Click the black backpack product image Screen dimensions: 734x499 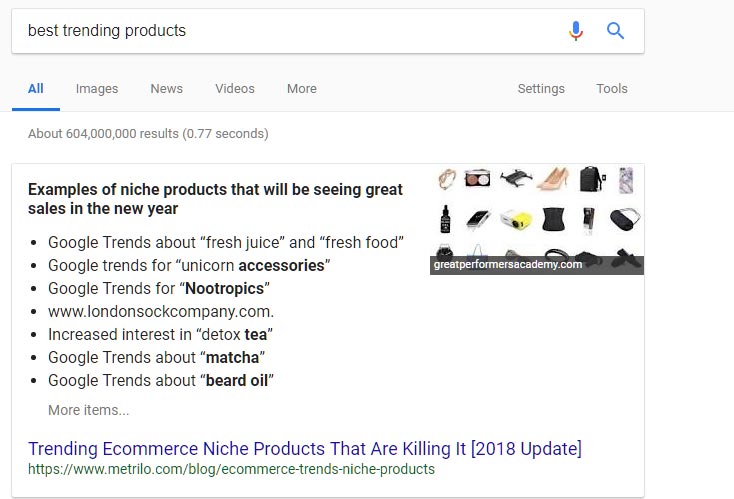(592, 179)
